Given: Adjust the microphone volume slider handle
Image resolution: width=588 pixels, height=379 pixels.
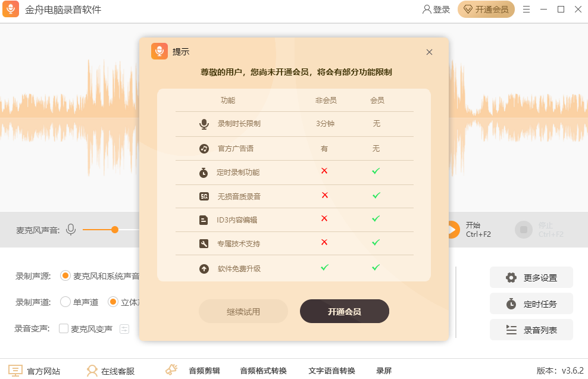Looking at the screenshot, I should click(115, 230).
